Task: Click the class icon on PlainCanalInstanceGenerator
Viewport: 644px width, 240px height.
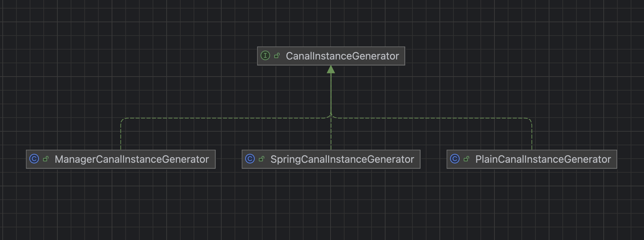Action: (x=455, y=159)
